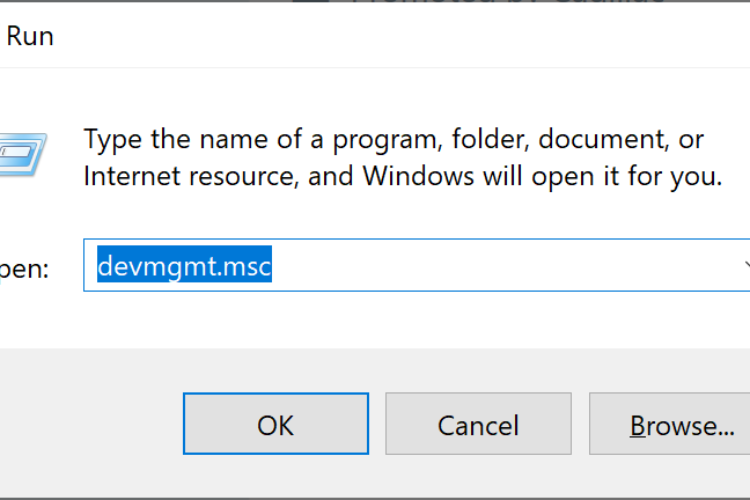Confirm the command with the OK button
Image resolution: width=750 pixels, height=500 pixels.
[x=276, y=424]
